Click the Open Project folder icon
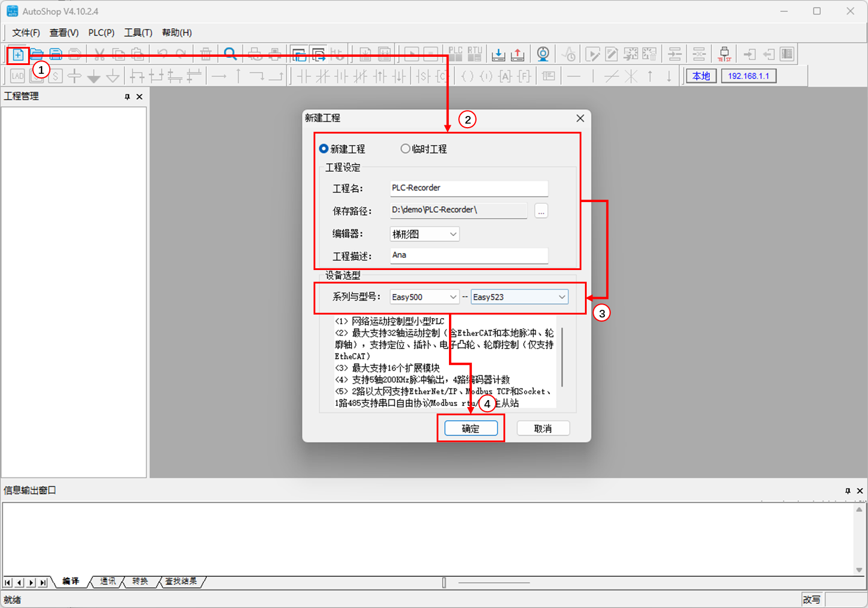Screen dimensions: 868x608 coord(37,55)
